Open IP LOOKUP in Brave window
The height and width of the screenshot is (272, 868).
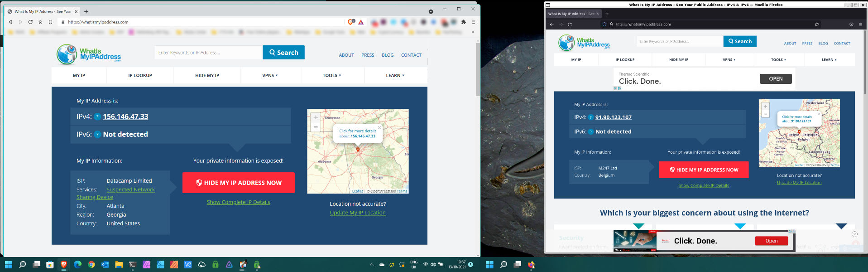140,76
